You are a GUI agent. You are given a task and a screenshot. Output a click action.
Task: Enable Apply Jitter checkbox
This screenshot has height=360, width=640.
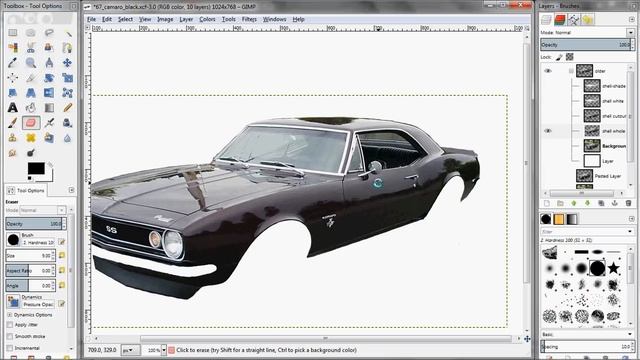pyautogui.click(x=10, y=325)
